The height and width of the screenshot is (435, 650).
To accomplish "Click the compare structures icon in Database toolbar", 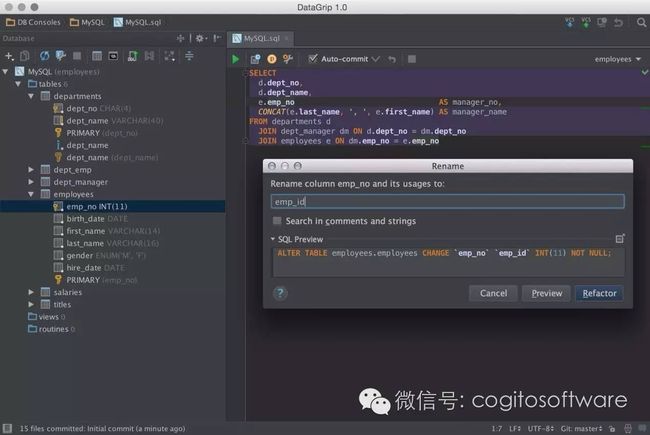I will point(149,56).
